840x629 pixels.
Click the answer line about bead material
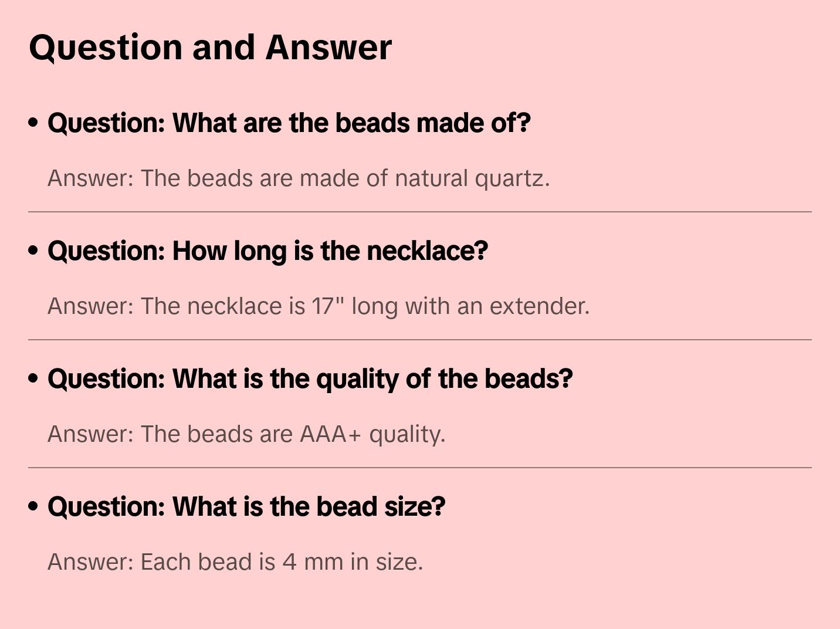pyautogui.click(x=298, y=178)
